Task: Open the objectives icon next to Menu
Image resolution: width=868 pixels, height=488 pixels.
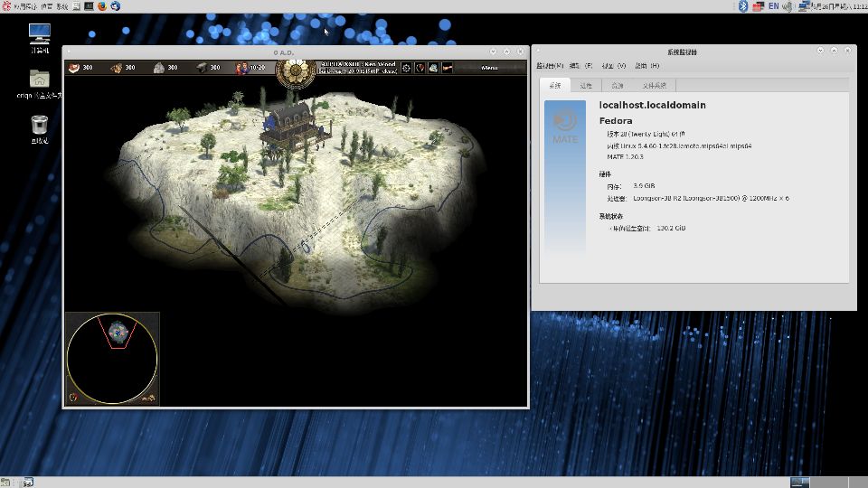Action: click(x=448, y=68)
